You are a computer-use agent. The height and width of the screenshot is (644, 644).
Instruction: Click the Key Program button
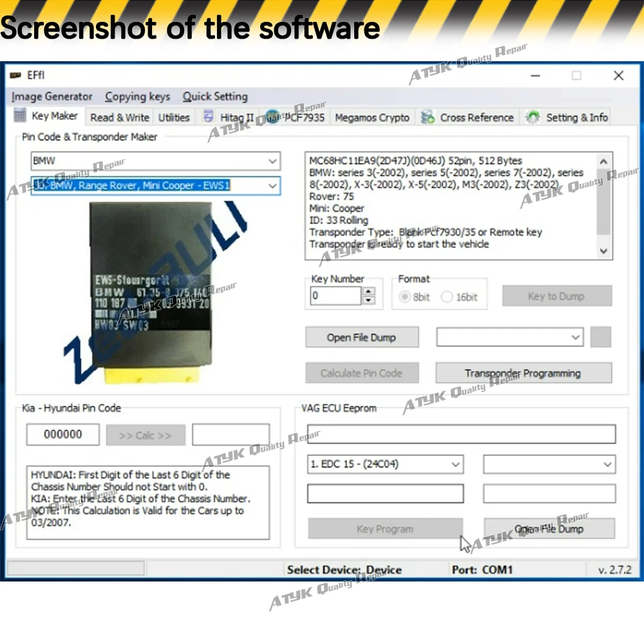coord(385,529)
